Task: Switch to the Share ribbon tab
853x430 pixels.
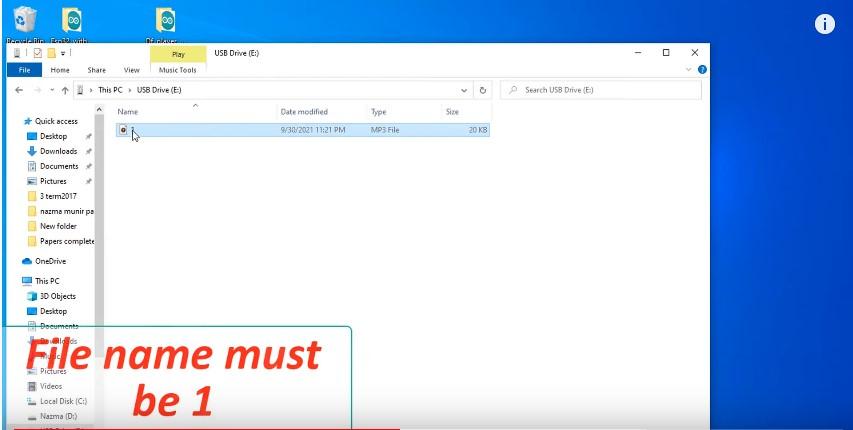Action: coord(96,70)
